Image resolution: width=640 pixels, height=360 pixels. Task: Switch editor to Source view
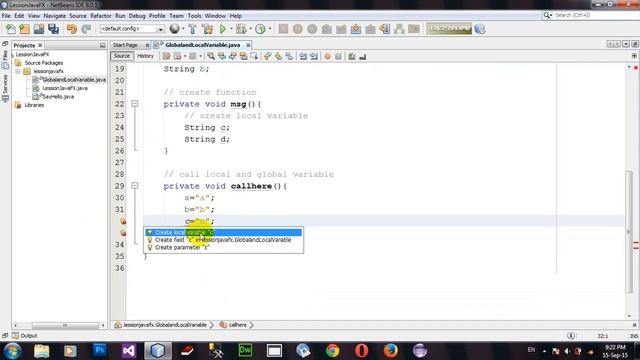pos(122,56)
